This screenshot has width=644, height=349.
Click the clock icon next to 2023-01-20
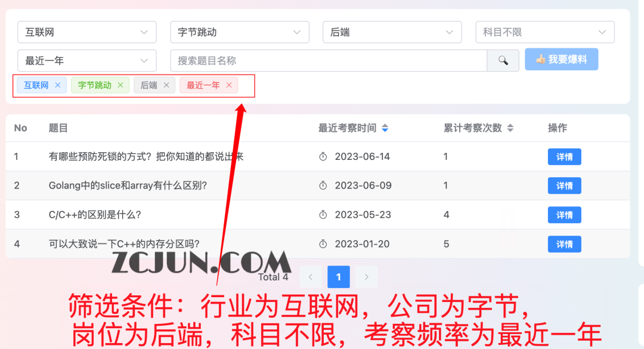tap(323, 244)
